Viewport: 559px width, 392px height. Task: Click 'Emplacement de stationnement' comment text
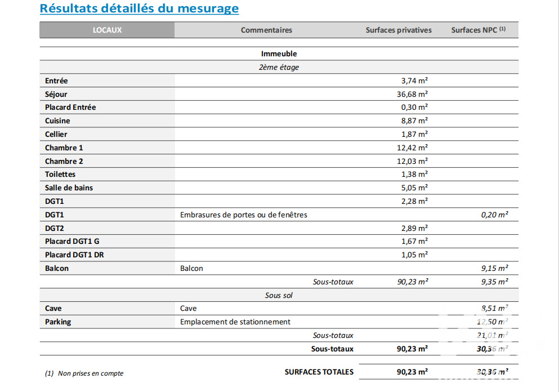coord(235,322)
